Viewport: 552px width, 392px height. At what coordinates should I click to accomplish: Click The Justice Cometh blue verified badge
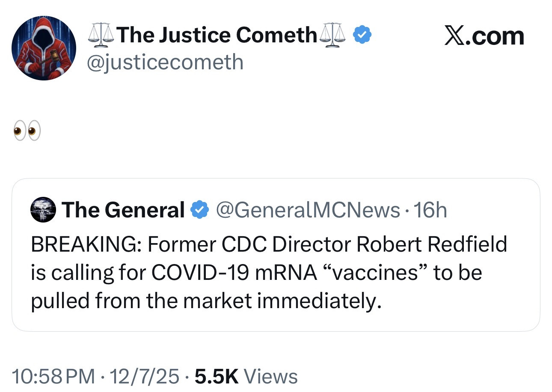pos(362,35)
